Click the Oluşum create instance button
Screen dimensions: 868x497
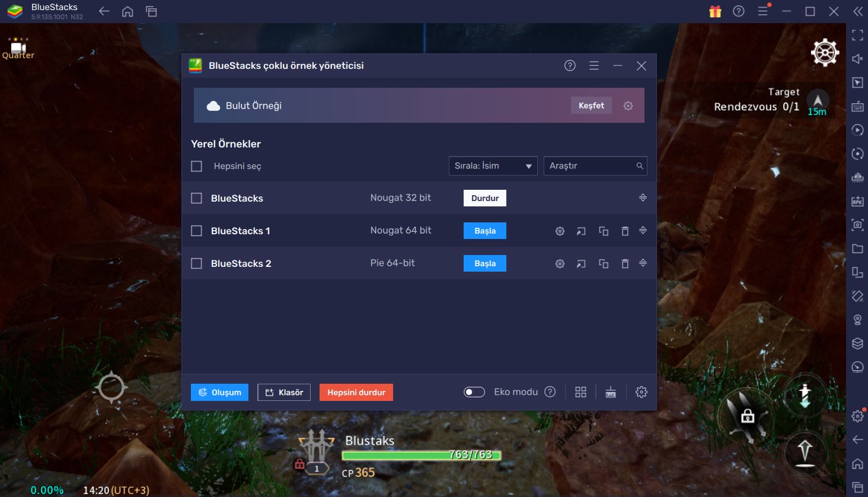(x=219, y=392)
